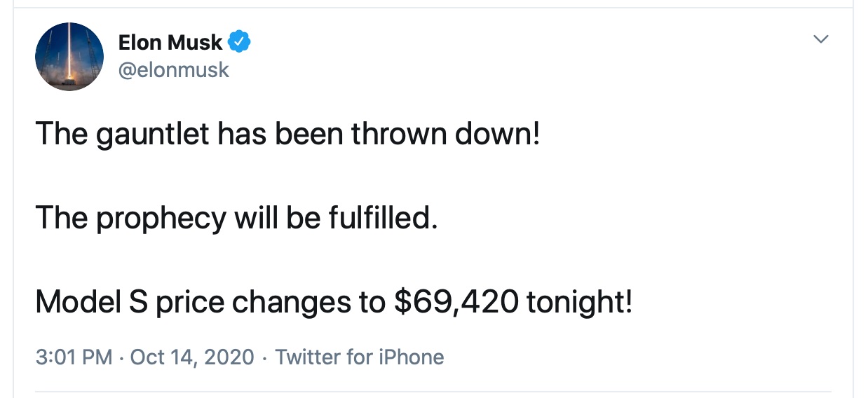
Task: Click the @elonmusk handle
Action: [x=174, y=70]
